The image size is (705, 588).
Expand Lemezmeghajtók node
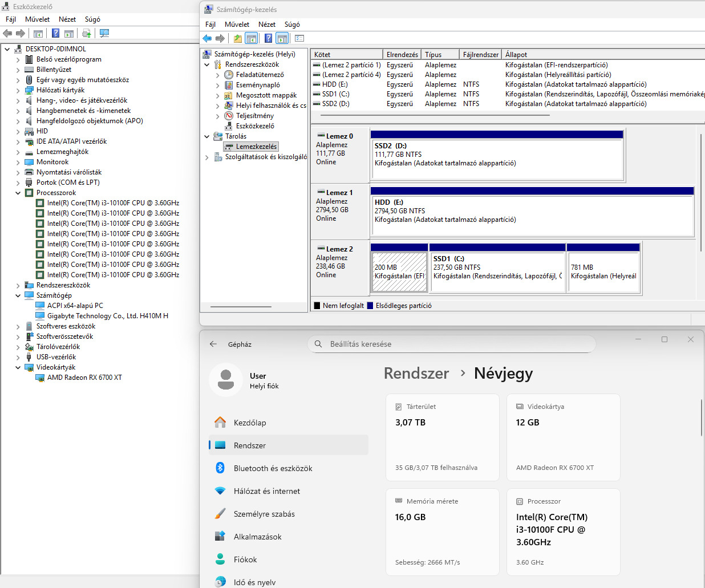(x=18, y=152)
